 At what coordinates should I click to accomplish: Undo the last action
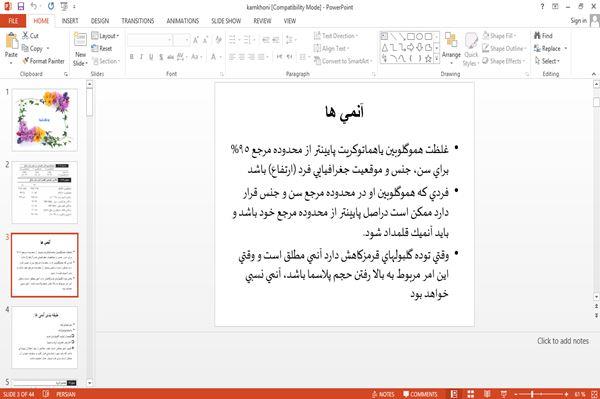click(34, 6)
